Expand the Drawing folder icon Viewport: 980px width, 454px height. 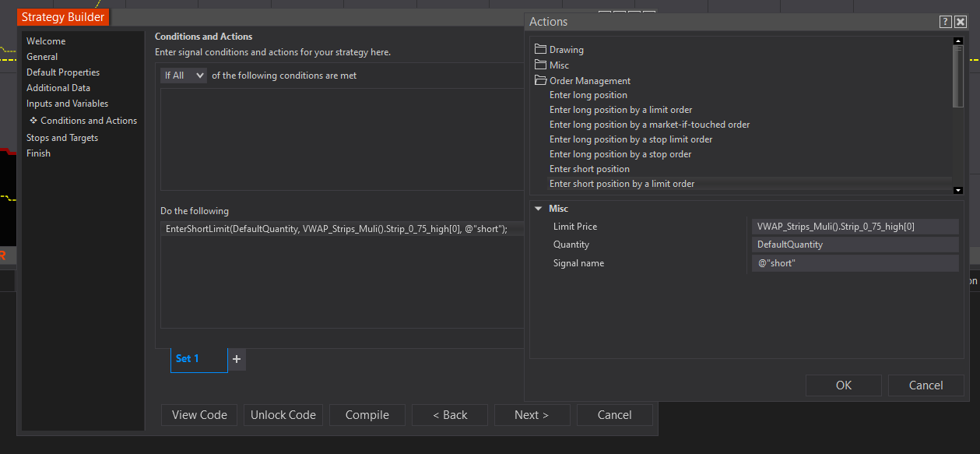541,50
